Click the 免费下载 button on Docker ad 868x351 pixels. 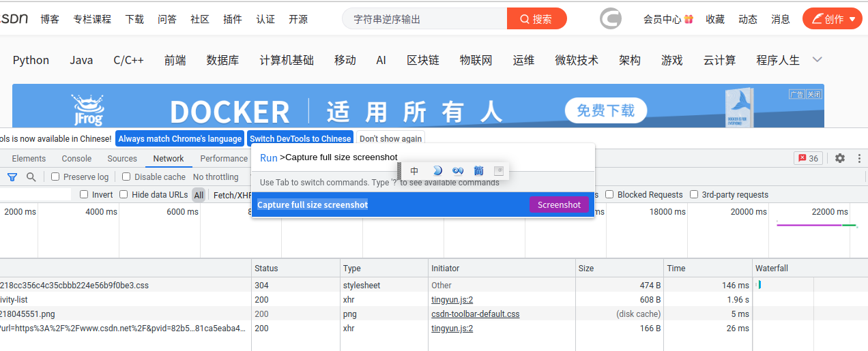coord(606,110)
